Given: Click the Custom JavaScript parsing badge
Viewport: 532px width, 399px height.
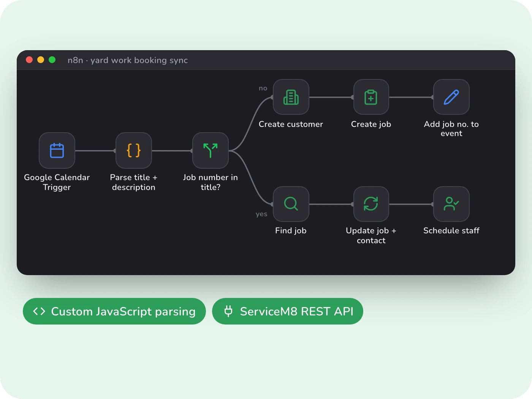Looking at the screenshot, I should [x=114, y=311].
